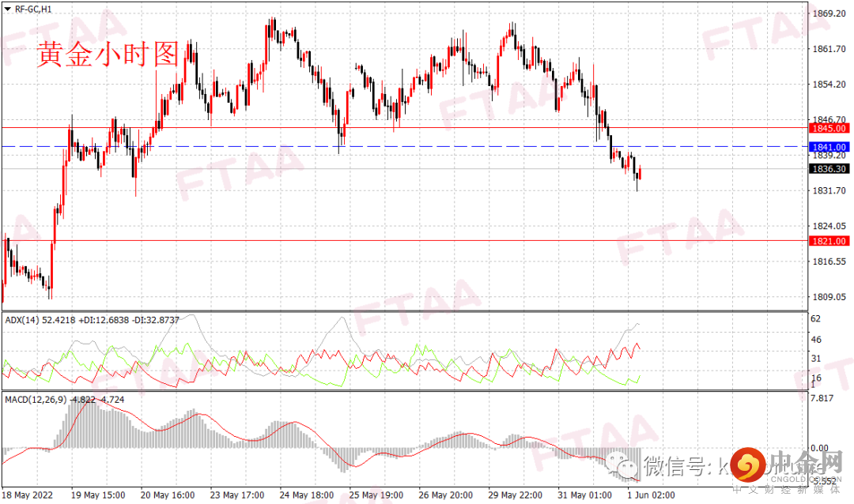Select the 25 May 19:00 time label

[x=376, y=495]
